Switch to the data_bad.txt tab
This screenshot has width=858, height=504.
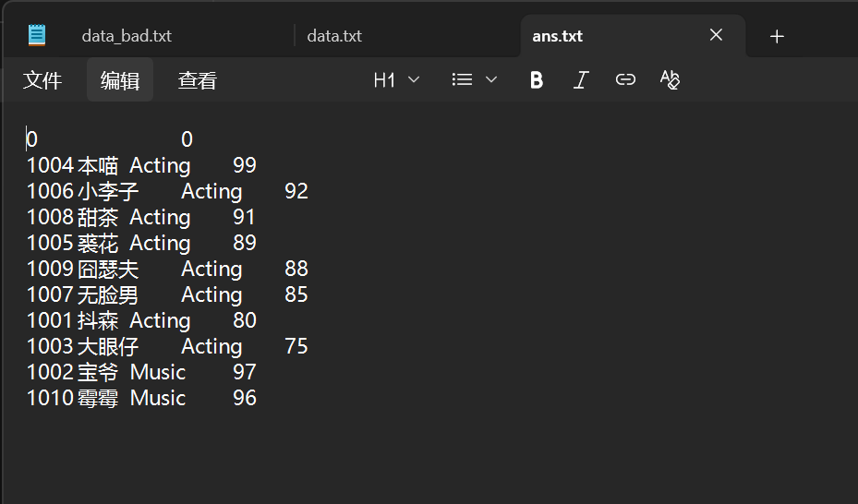click(x=127, y=37)
